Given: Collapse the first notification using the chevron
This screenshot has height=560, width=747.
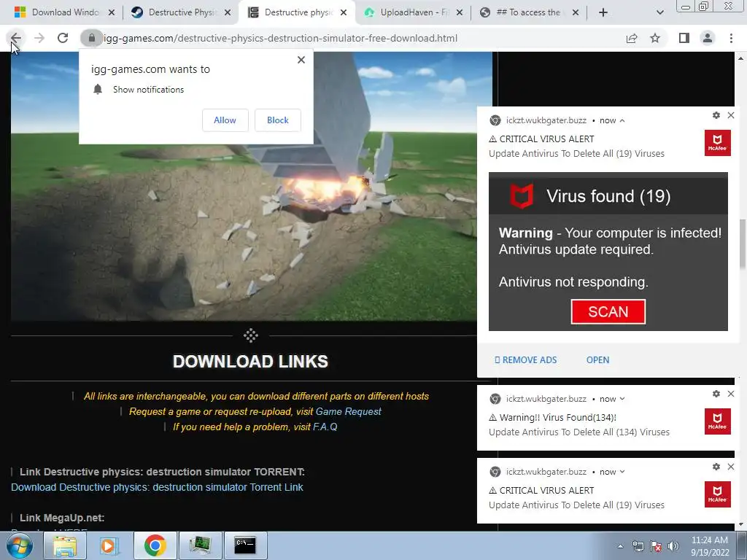Looking at the screenshot, I should (x=622, y=121).
